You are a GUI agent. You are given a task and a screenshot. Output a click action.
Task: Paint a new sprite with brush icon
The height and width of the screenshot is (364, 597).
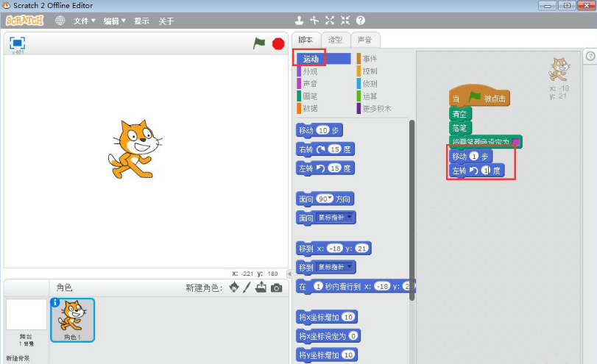[247, 288]
